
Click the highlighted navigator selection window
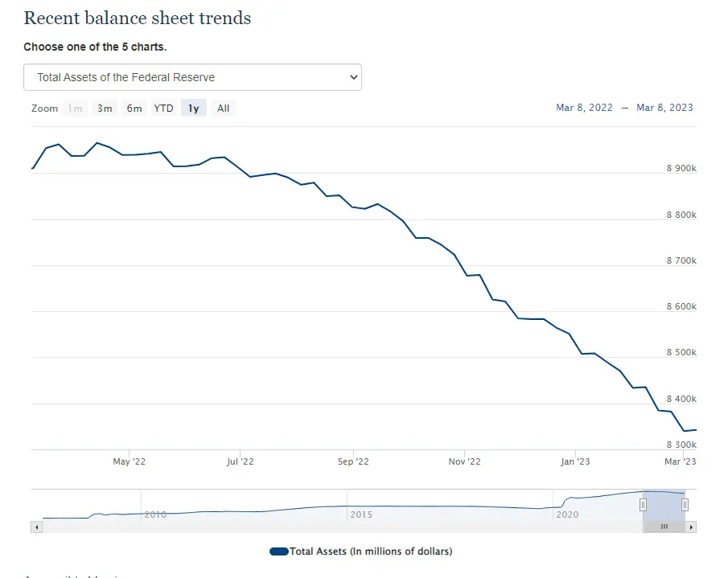click(x=664, y=505)
